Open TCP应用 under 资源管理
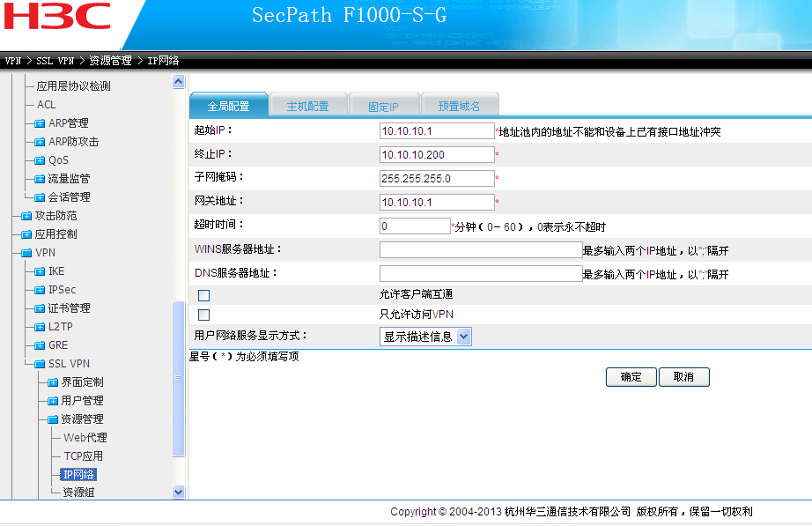This screenshot has width=812, height=526. [84, 456]
